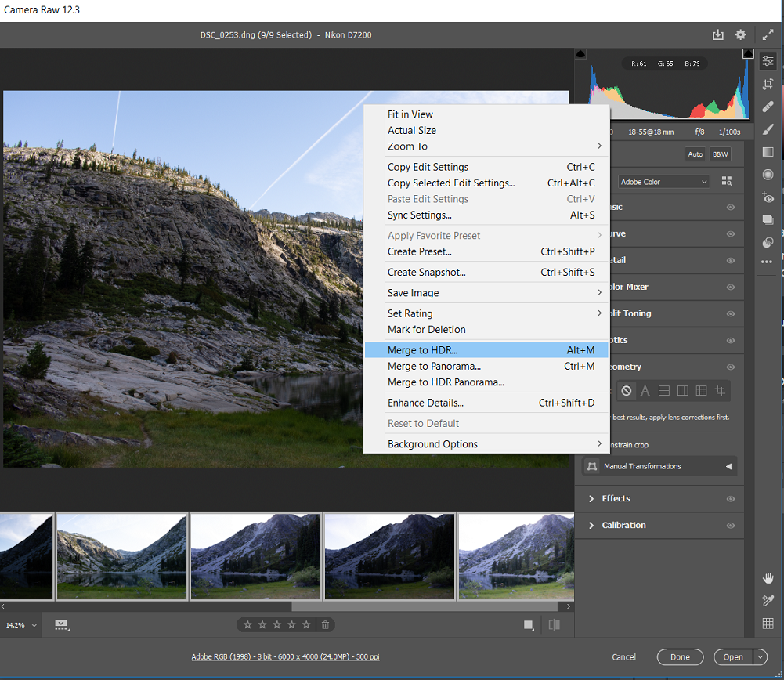Click the save image download icon
The height and width of the screenshot is (680, 784).
point(718,34)
